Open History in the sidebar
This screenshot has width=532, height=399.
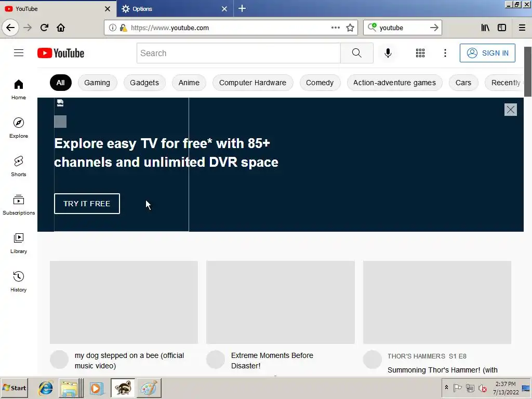coord(19,282)
